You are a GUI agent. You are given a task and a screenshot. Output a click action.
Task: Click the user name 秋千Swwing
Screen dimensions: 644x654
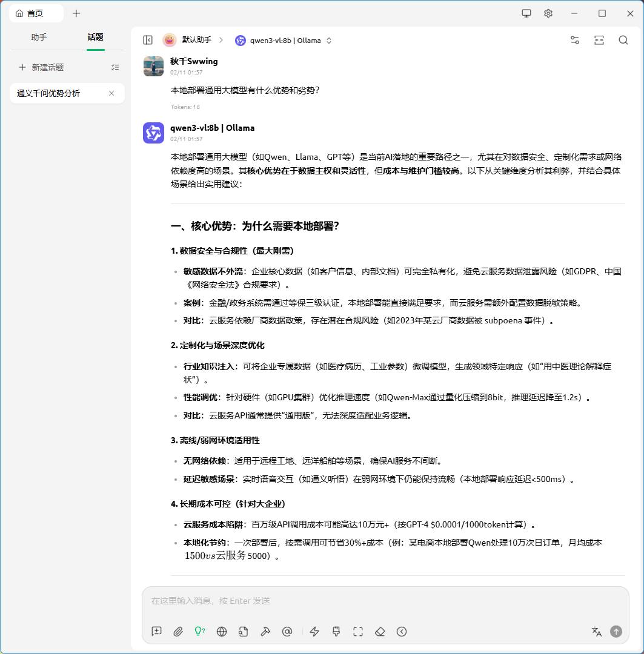point(194,61)
